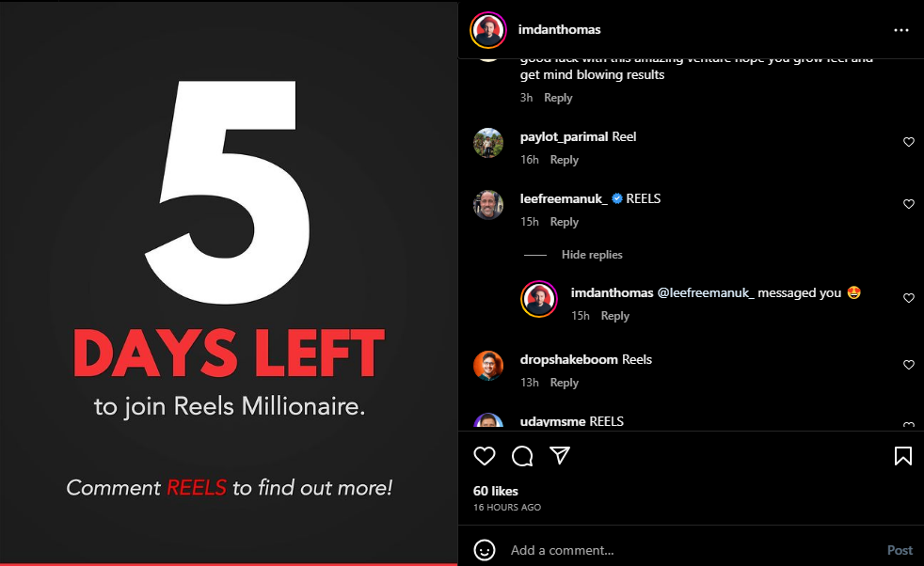Screen dimensions: 924x566
Task: Click imdanthomas profile picture in the header
Action: (488, 30)
